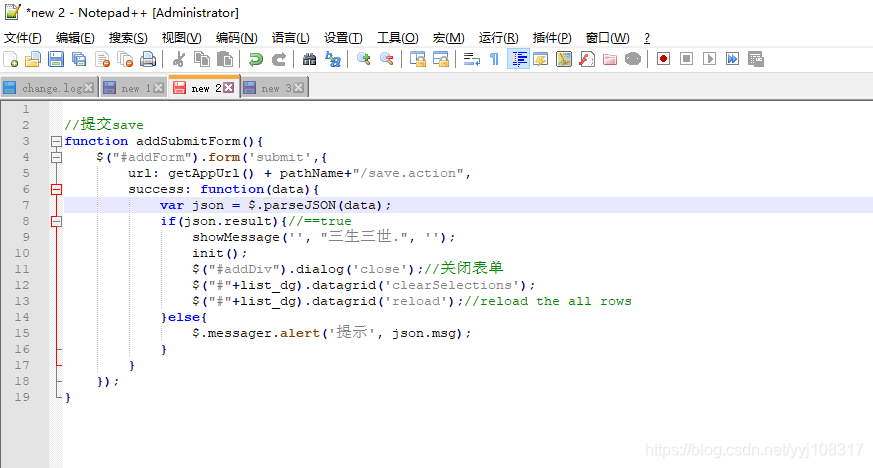This screenshot has height=468, width=873.
Task: Open the 工具(O) menu
Action: coord(398,38)
